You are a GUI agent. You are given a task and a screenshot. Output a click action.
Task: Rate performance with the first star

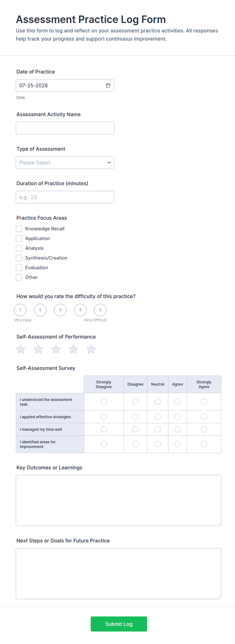[x=21, y=349]
